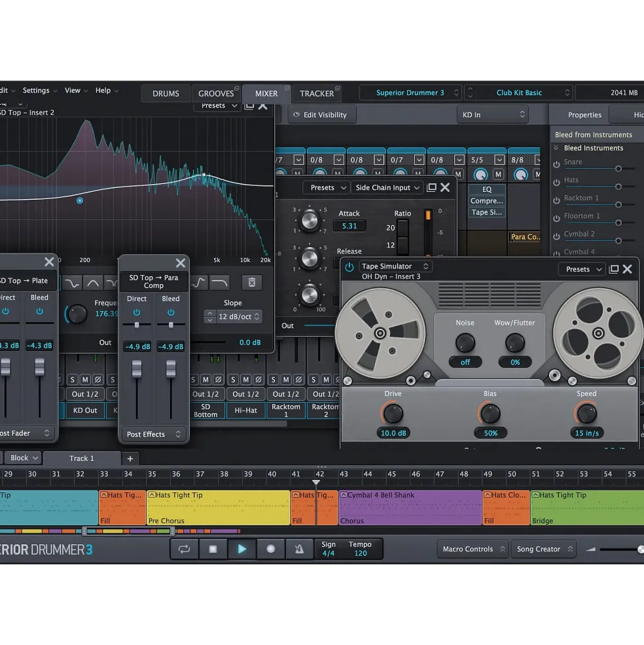Open Side Chain Input dropdown
644x645 pixels.
(387, 187)
